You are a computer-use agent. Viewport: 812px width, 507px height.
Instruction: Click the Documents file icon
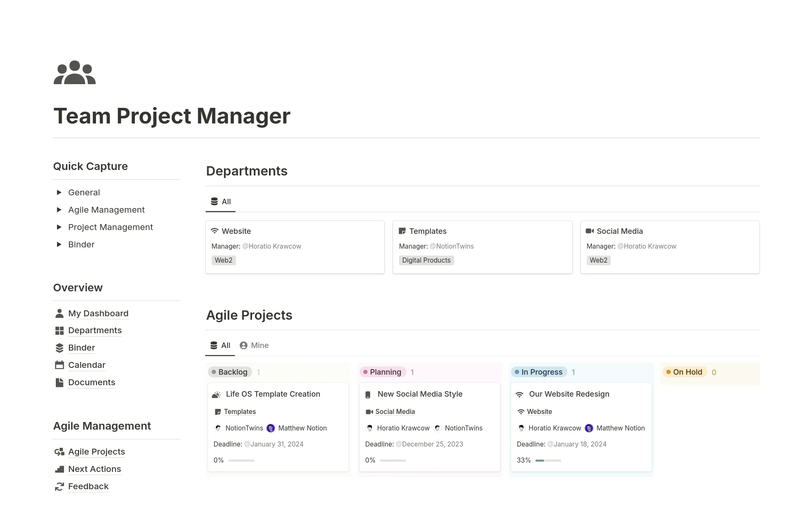(x=60, y=383)
